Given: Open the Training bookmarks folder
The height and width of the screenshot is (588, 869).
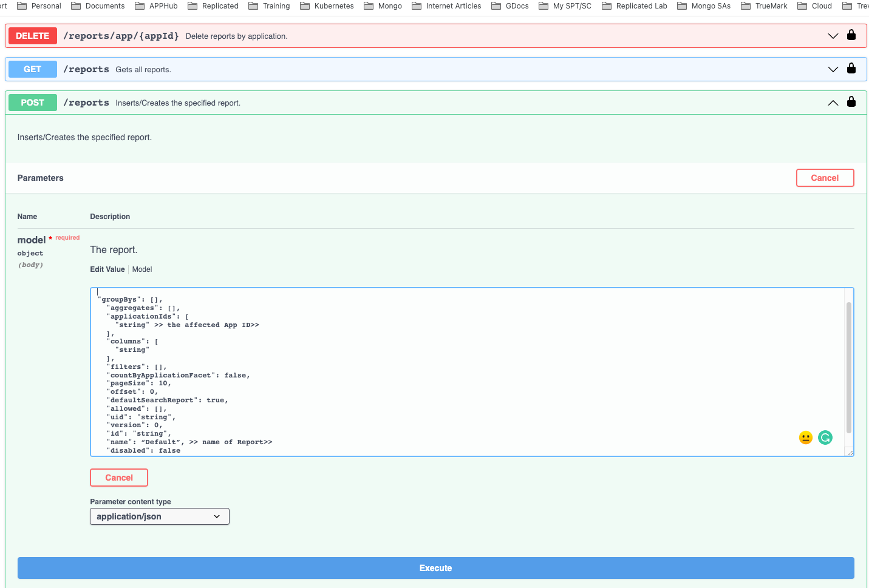Looking at the screenshot, I should [x=269, y=6].
